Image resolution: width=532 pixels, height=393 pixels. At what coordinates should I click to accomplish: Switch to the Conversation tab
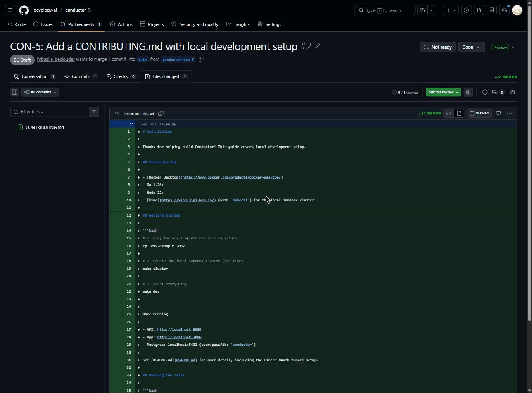[x=35, y=76]
